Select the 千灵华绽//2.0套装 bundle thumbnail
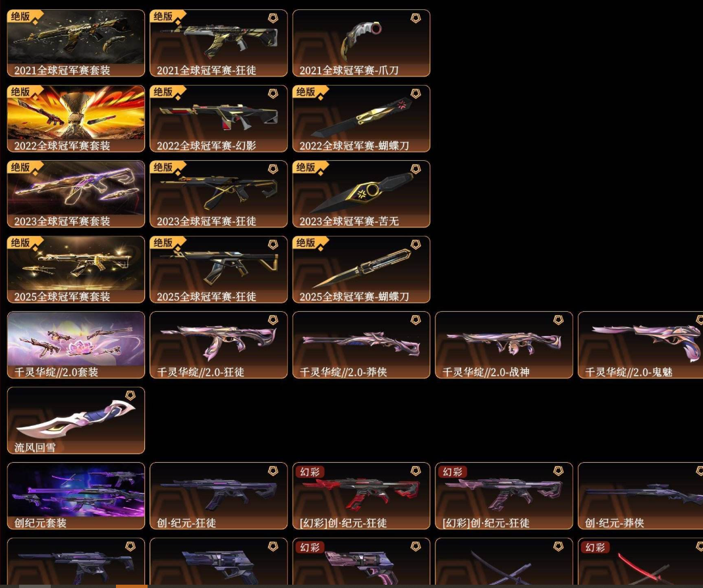Image resolution: width=703 pixels, height=588 pixels. click(76, 345)
